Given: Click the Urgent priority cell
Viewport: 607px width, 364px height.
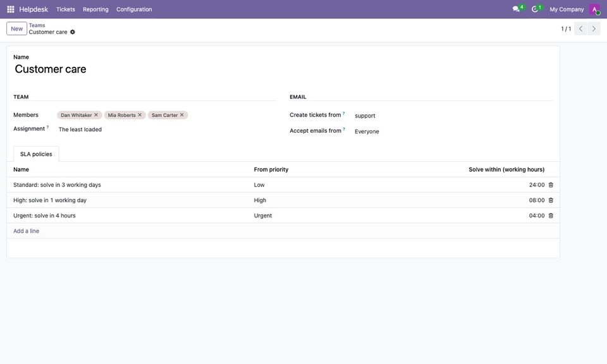Looking at the screenshot, I should click(263, 215).
